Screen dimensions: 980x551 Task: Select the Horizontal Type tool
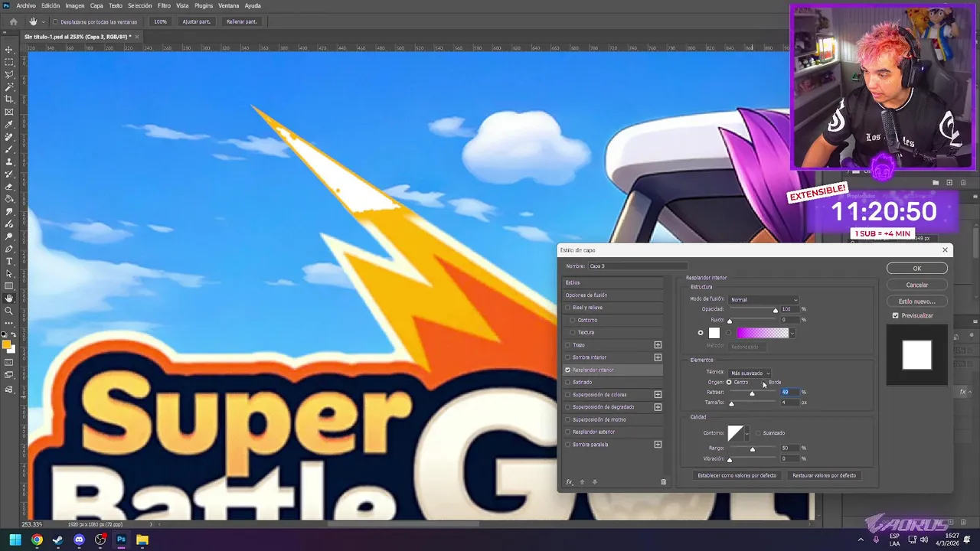click(9, 262)
